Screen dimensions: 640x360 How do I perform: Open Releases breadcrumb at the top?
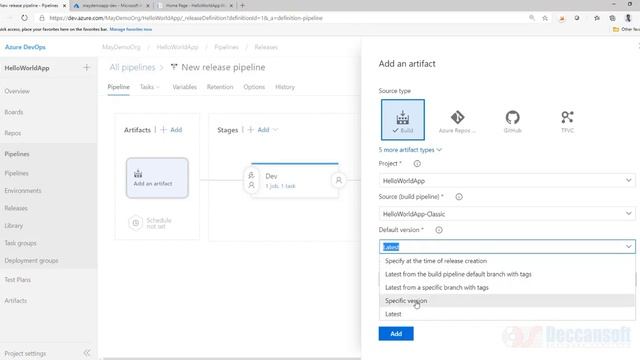(x=266, y=47)
